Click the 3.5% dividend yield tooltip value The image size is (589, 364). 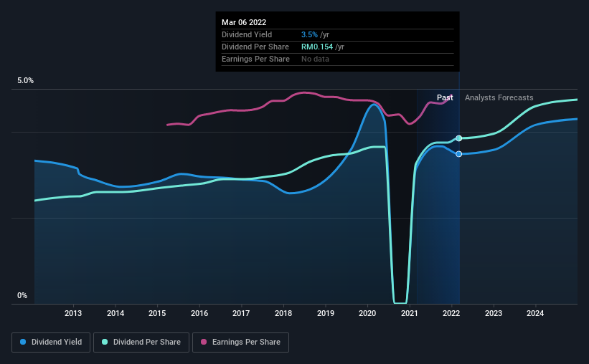click(309, 34)
